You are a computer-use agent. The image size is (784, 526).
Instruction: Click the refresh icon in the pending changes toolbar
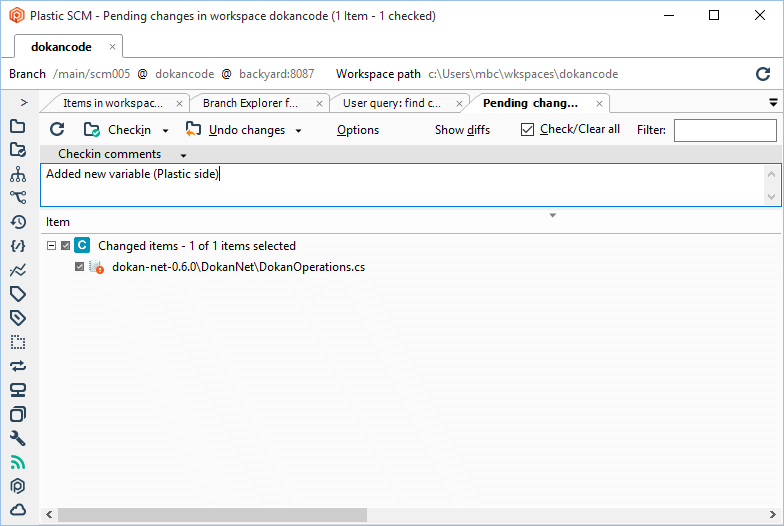(57, 130)
